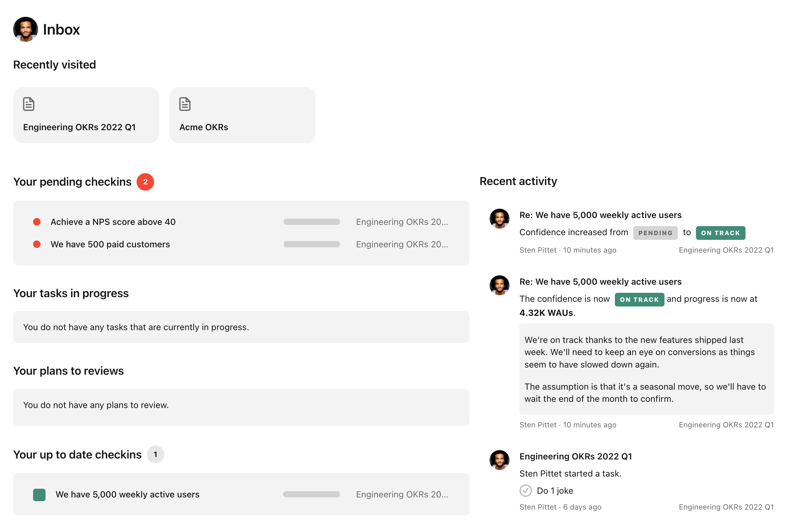
Task: Click progress bar for weekly active users
Action: 312,495
